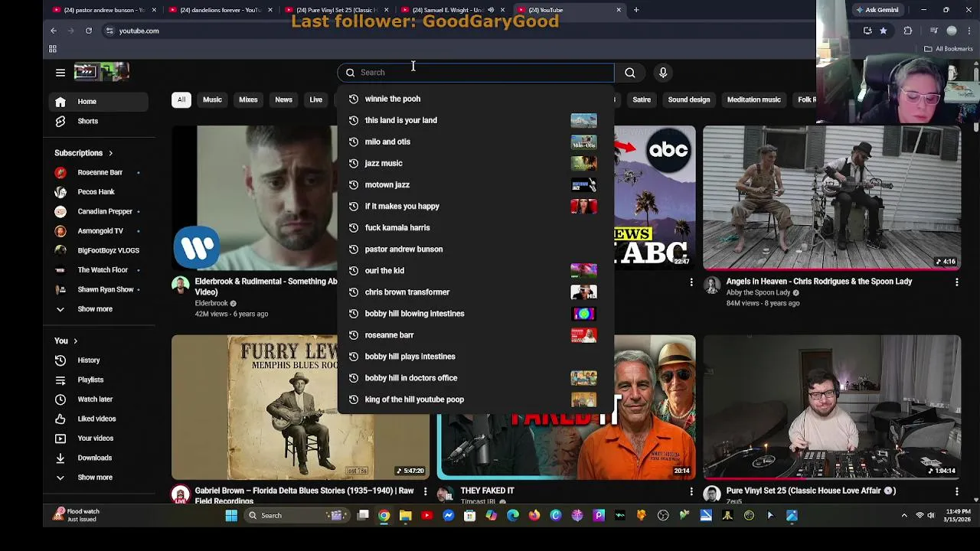
Task: Focus the YouTube search field
Action: coord(475,73)
